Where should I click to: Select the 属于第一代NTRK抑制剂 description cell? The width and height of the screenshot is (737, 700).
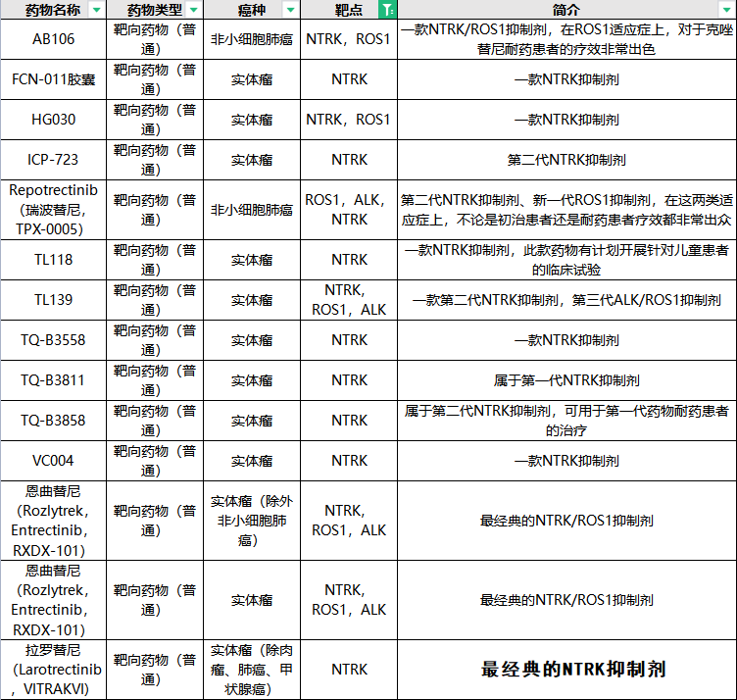pyautogui.click(x=566, y=380)
